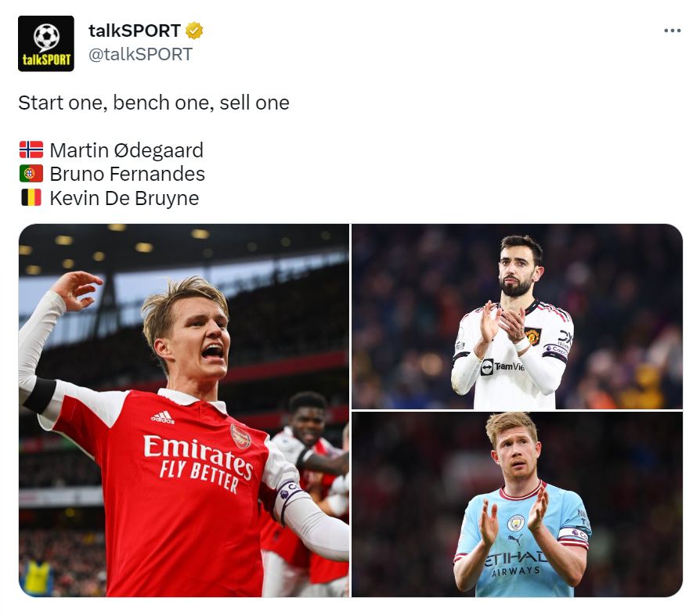Click the 'Start one, bench one, sell one' text
Image resolution: width=700 pixels, height=616 pixels.
tap(154, 103)
